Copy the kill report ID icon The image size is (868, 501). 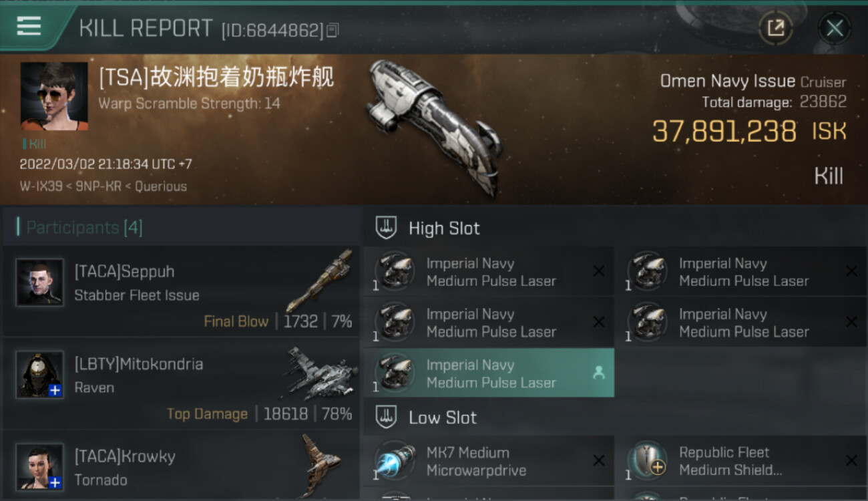tap(333, 30)
